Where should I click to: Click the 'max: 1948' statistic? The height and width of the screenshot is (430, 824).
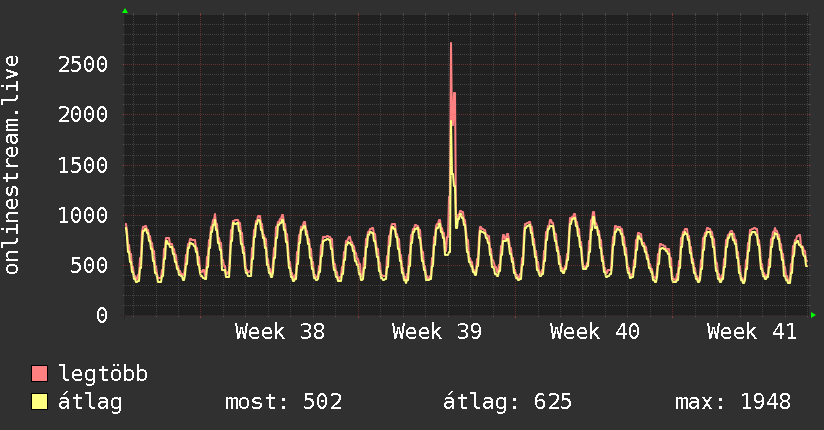(x=733, y=402)
